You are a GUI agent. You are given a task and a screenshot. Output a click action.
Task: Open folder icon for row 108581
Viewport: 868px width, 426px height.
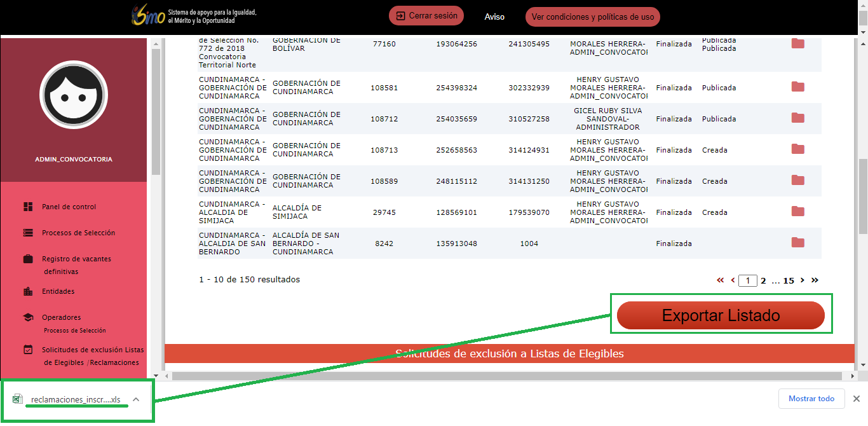pyautogui.click(x=797, y=87)
